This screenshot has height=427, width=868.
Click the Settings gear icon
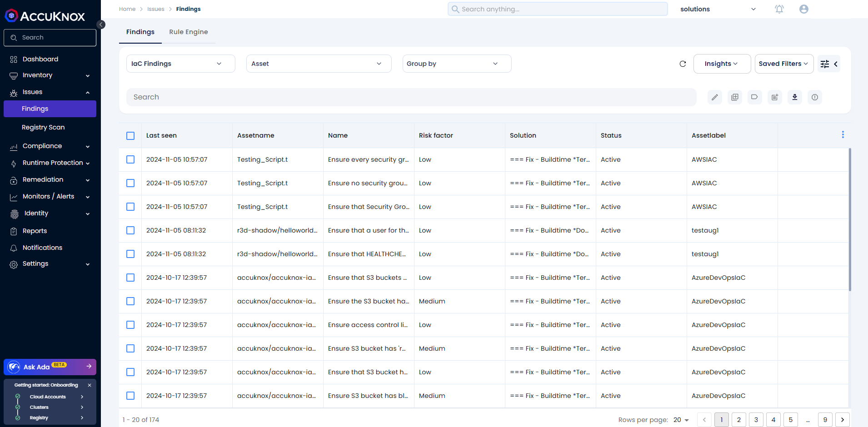14,264
